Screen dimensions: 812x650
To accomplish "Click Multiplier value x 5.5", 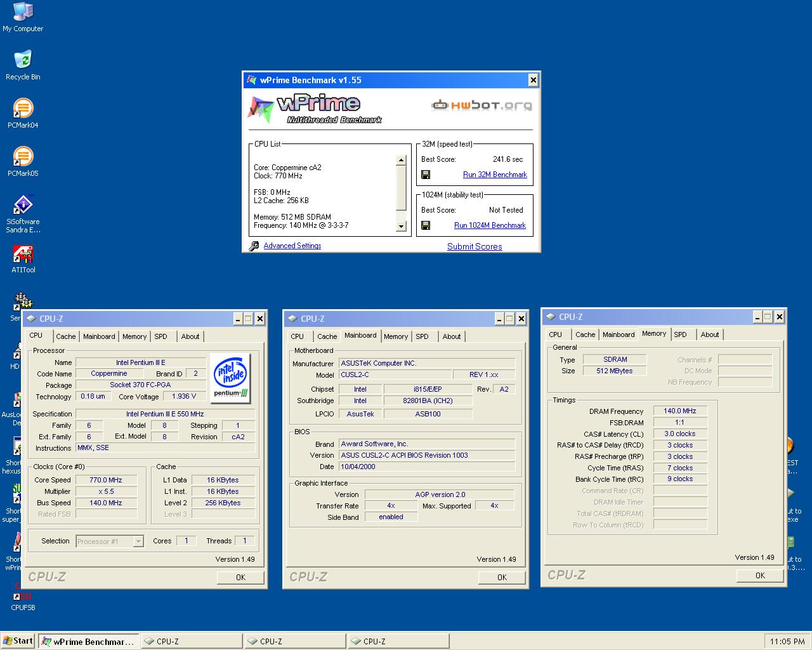I will coord(106,491).
